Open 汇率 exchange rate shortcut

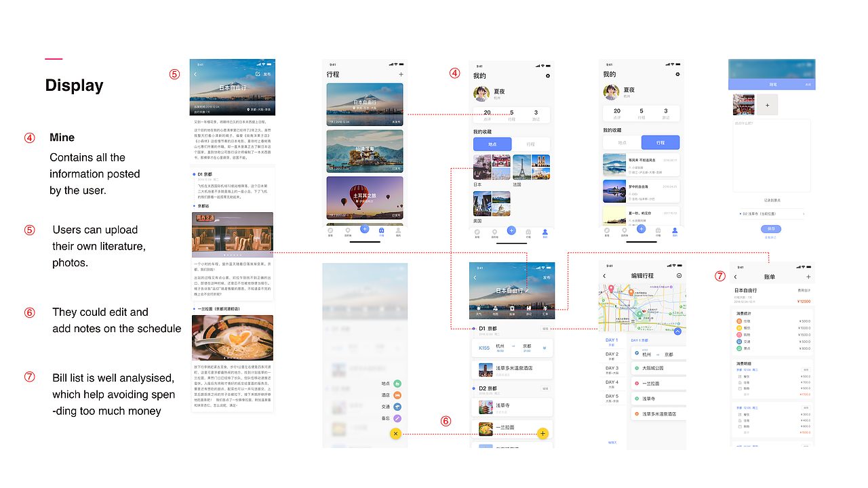[x=546, y=310]
